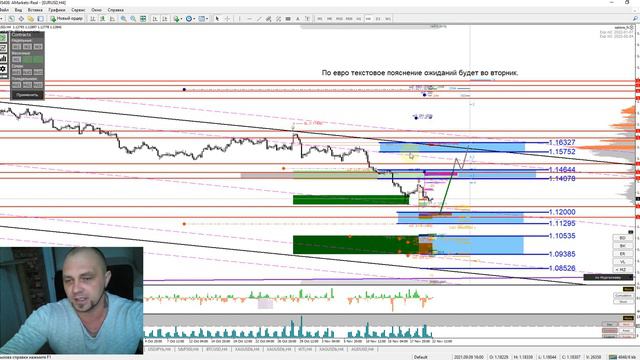This screenshot has width=640, height=360.
Task: Click the line-chart icon beside Contracts panel
Action: pyautogui.click(x=3, y=48)
